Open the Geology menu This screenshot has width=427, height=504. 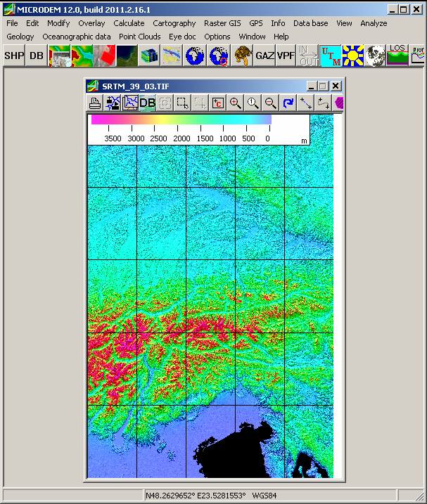click(20, 37)
